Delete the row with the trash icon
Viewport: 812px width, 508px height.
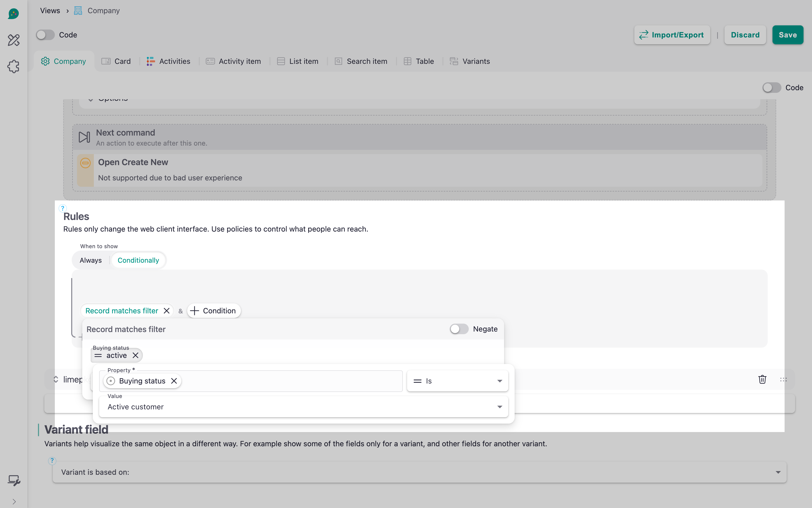(762, 379)
